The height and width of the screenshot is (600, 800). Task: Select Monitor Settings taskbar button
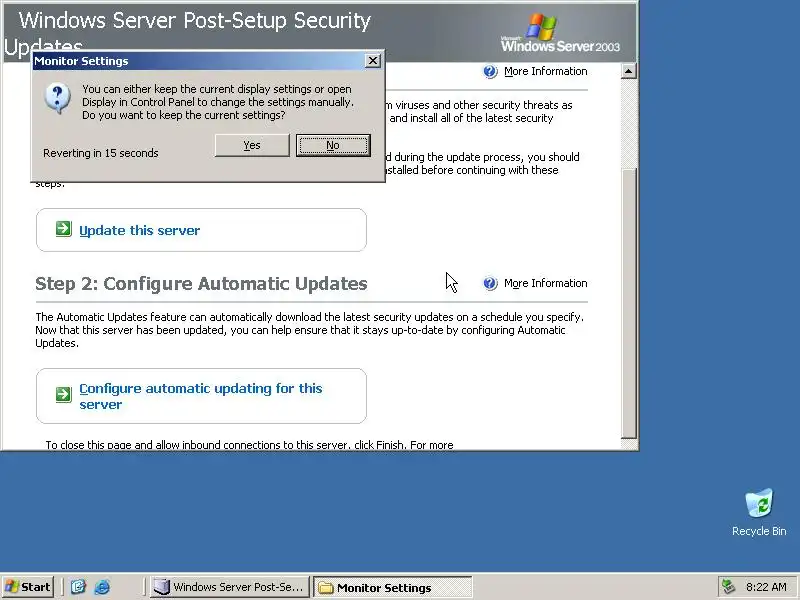click(392, 587)
